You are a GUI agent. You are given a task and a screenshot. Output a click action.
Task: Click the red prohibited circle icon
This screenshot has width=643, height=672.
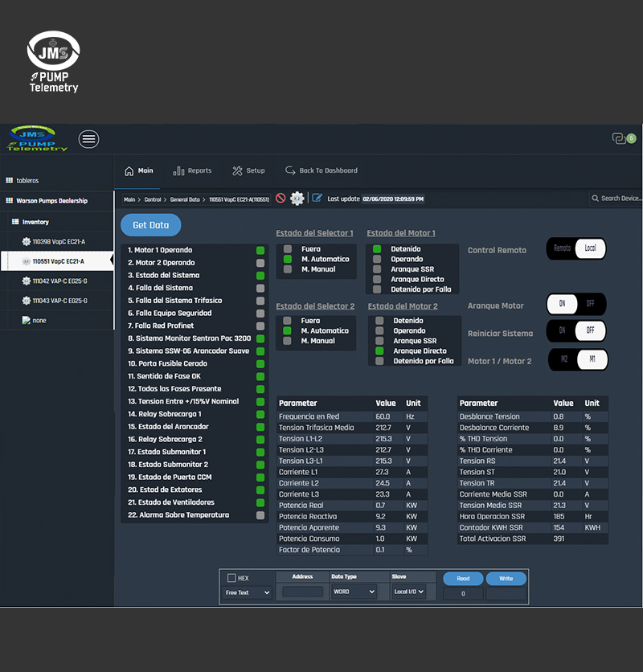281,199
